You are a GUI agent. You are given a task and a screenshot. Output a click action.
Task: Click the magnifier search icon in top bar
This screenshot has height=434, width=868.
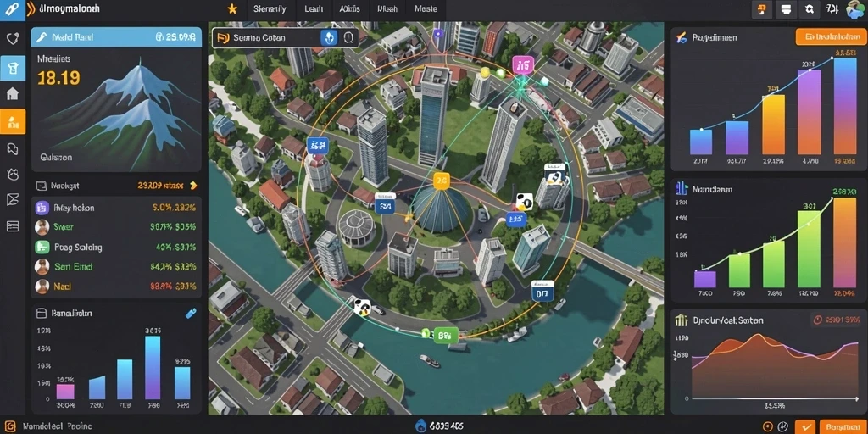(809, 8)
